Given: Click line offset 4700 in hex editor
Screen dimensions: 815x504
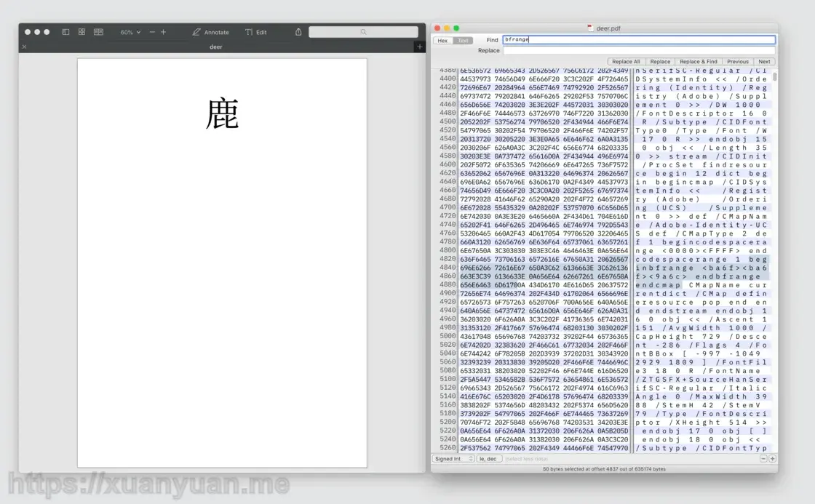Looking at the screenshot, I should tap(448, 208).
